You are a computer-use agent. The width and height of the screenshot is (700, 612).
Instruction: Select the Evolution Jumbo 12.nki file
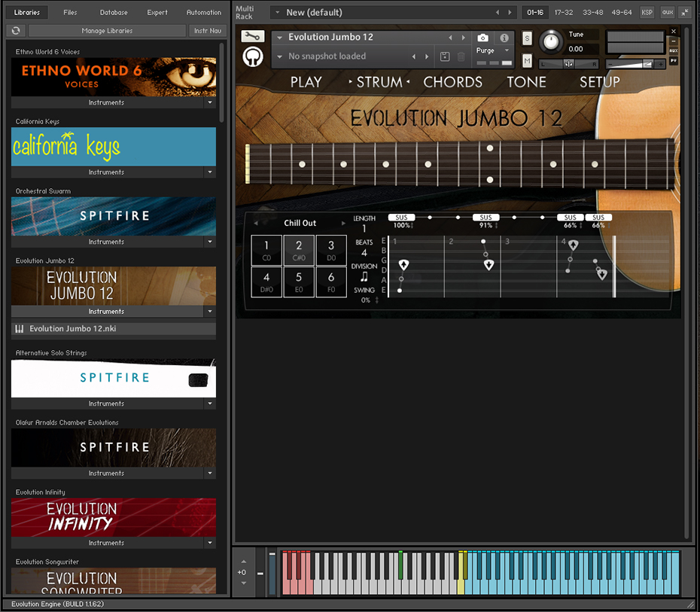114,328
